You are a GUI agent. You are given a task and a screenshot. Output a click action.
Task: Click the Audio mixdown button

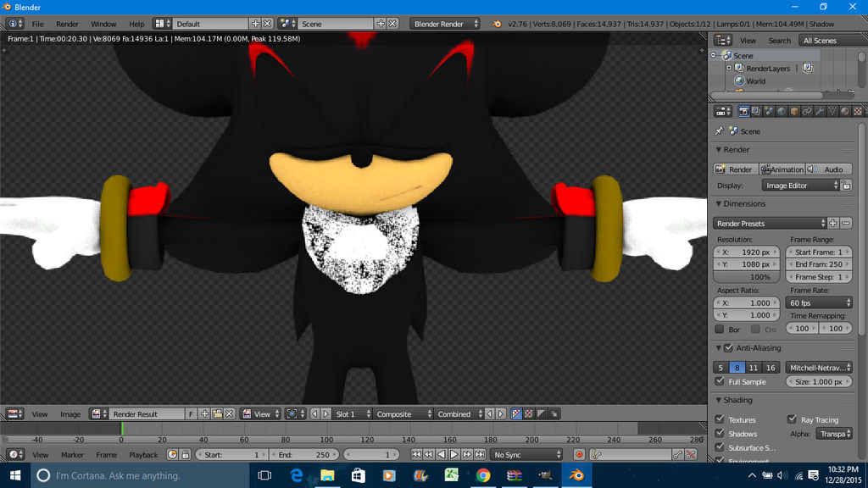(828, 169)
